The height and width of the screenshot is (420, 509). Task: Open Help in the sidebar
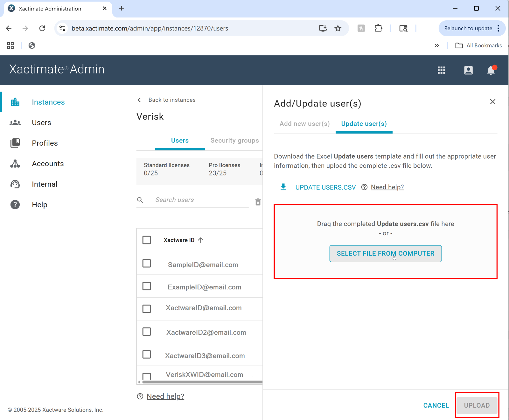[39, 205]
